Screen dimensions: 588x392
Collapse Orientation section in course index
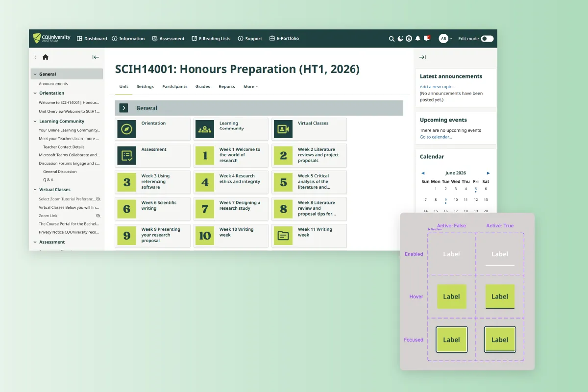tap(35, 93)
